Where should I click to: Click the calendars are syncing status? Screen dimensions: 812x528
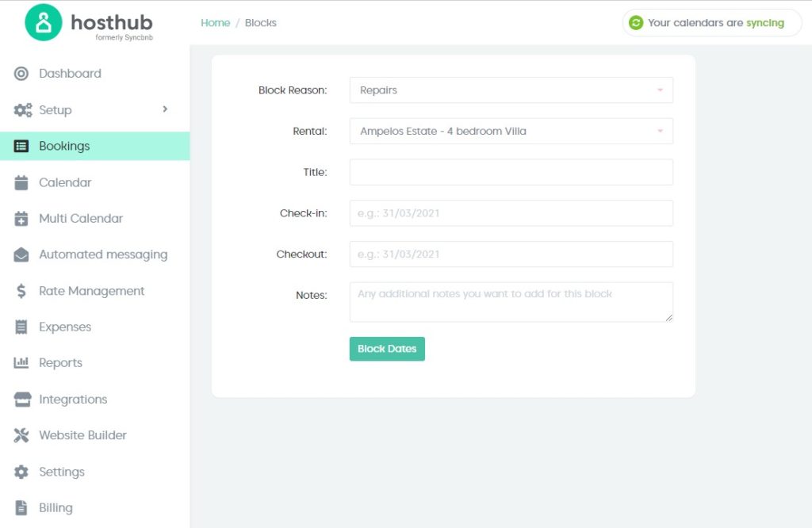(x=711, y=23)
